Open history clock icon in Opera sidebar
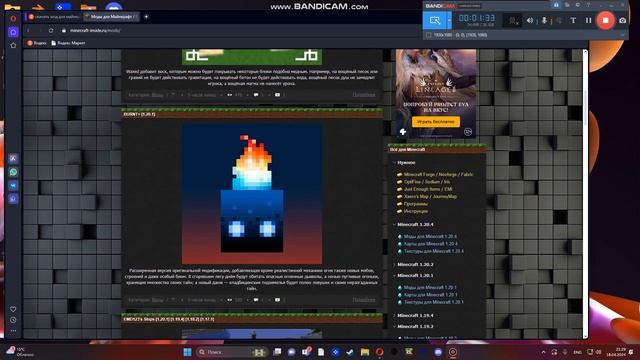 tap(13, 320)
